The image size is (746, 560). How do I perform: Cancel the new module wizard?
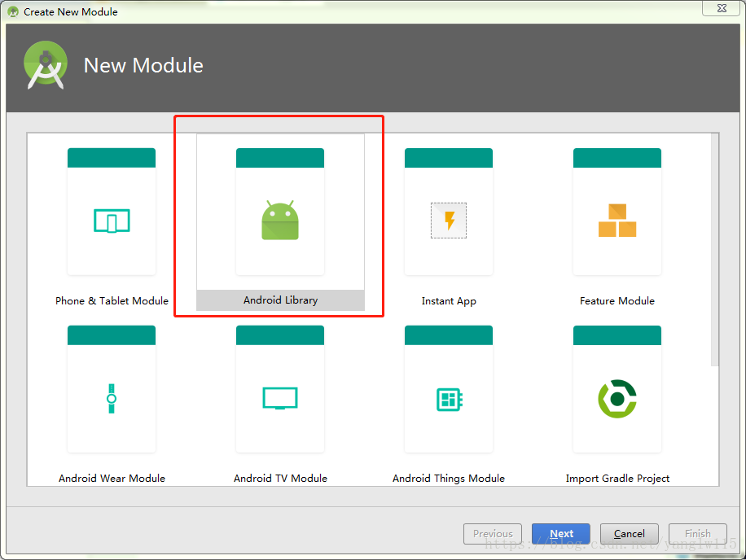pyautogui.click(x=629, y=534)
